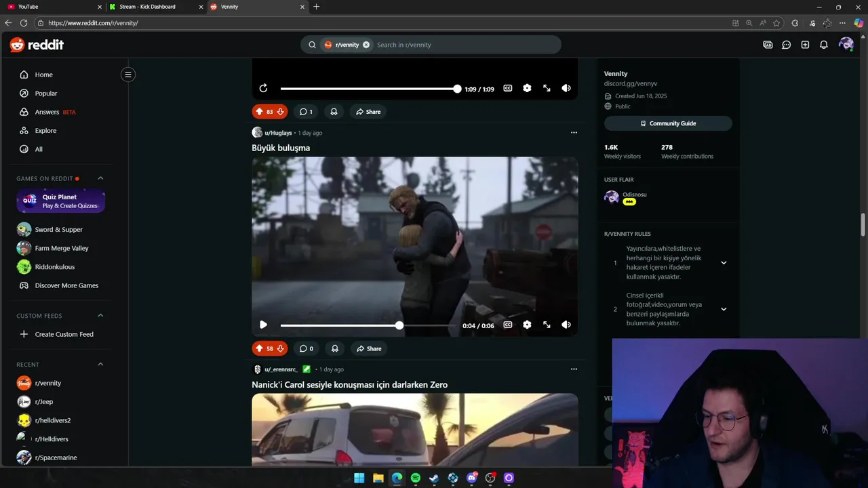Collapse the Games on Reddit section
The width and height of the screenshot is (868, 488).
click(100, 178)
